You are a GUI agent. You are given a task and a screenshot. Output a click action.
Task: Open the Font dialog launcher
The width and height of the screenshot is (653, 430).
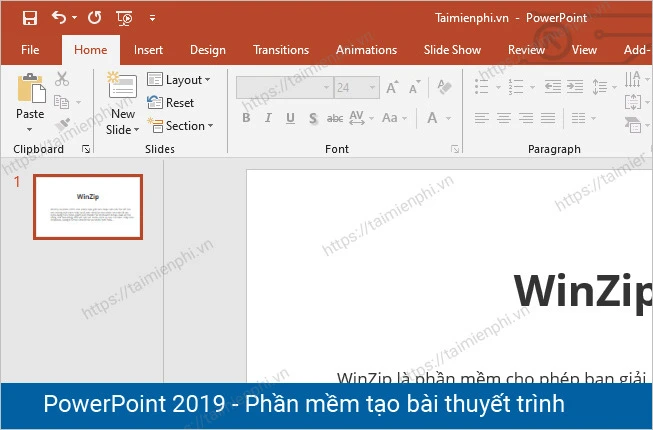(x=455, y=149)
